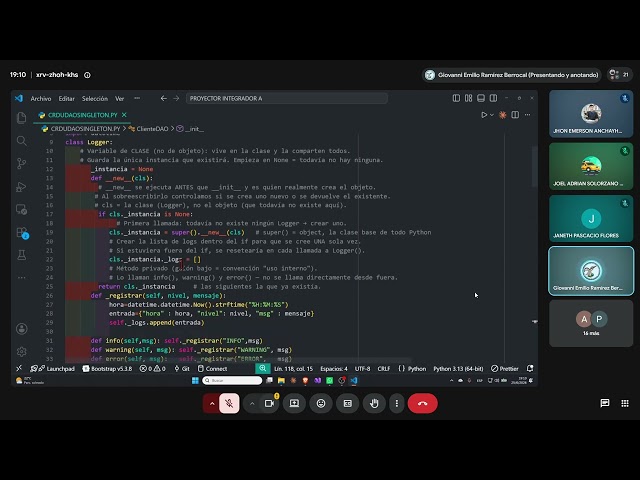Open a remote window from status bar

pyautogui.click(x=19, y=369)
